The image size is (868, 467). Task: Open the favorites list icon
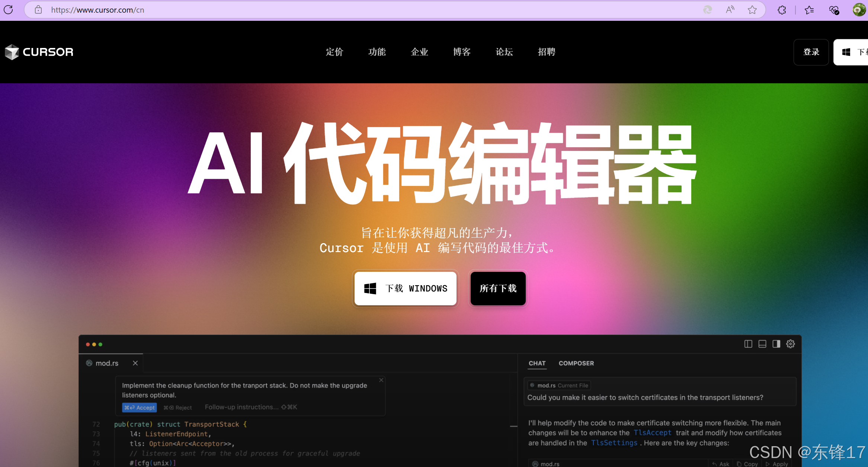tap(809, 10)
